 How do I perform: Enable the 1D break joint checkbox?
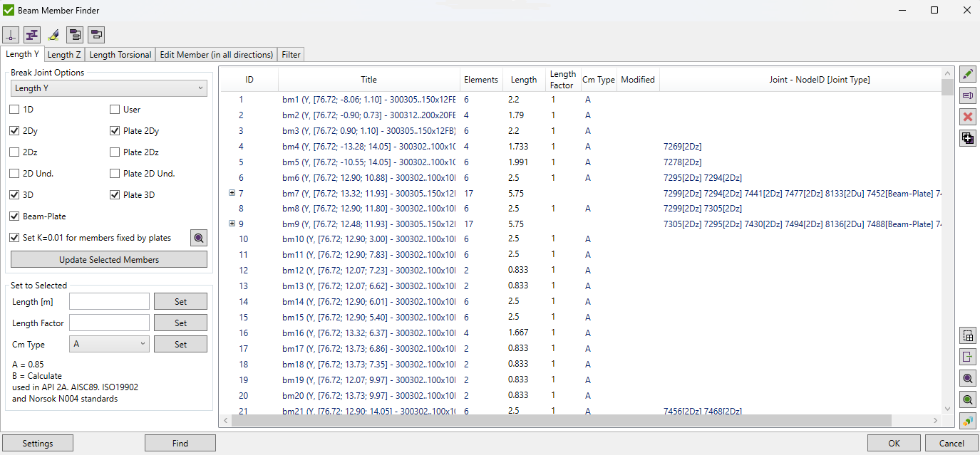coord(13,109)
